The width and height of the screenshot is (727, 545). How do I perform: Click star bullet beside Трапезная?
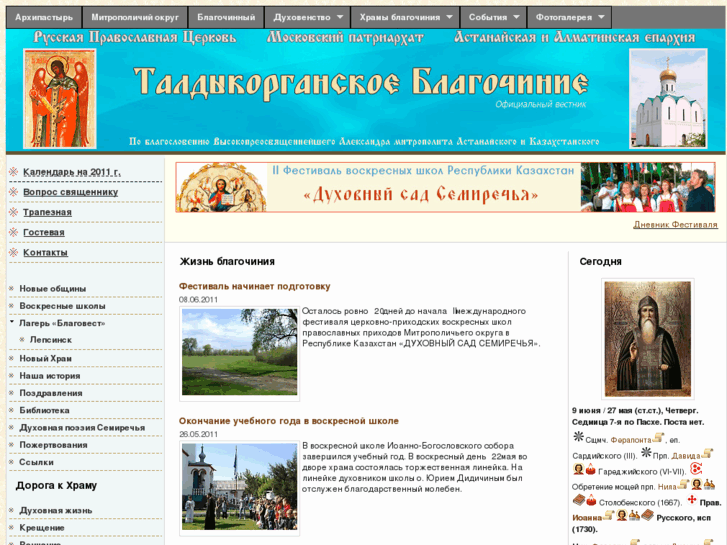tap(13, 212)
